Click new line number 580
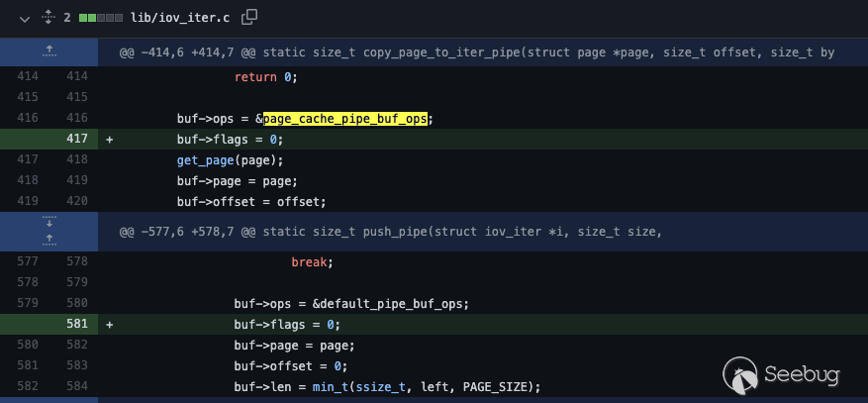The width and height of the screenshot is (868, 403). 77,303
